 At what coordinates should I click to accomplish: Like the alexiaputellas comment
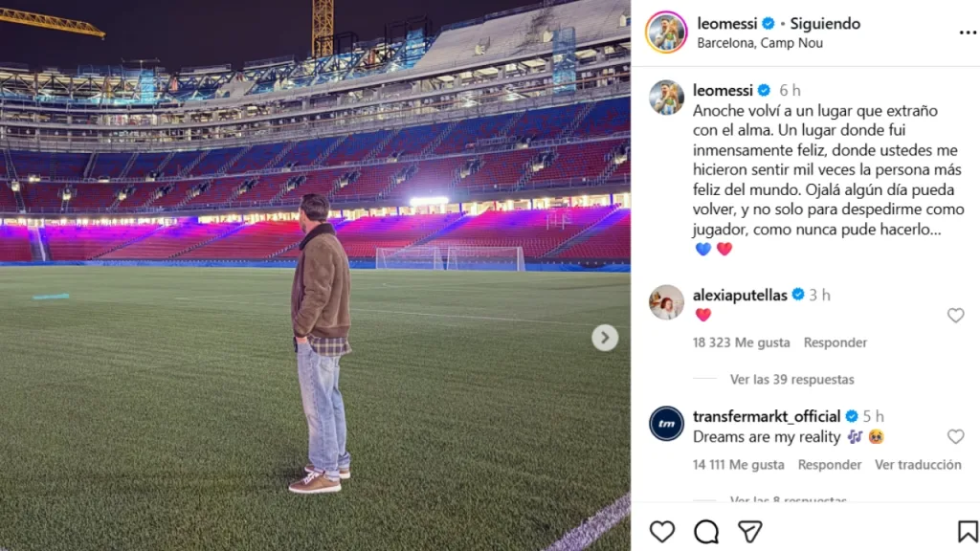coord(955,315)
